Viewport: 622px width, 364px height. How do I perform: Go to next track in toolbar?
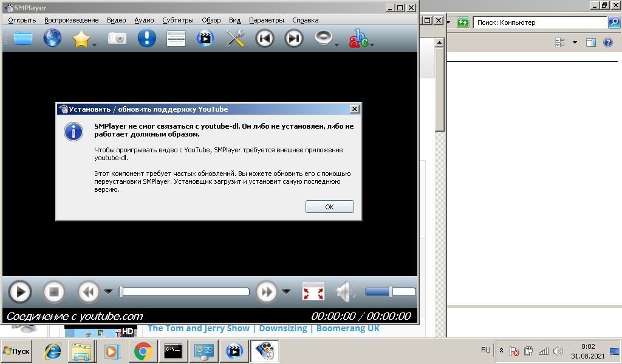click(294, 38)
